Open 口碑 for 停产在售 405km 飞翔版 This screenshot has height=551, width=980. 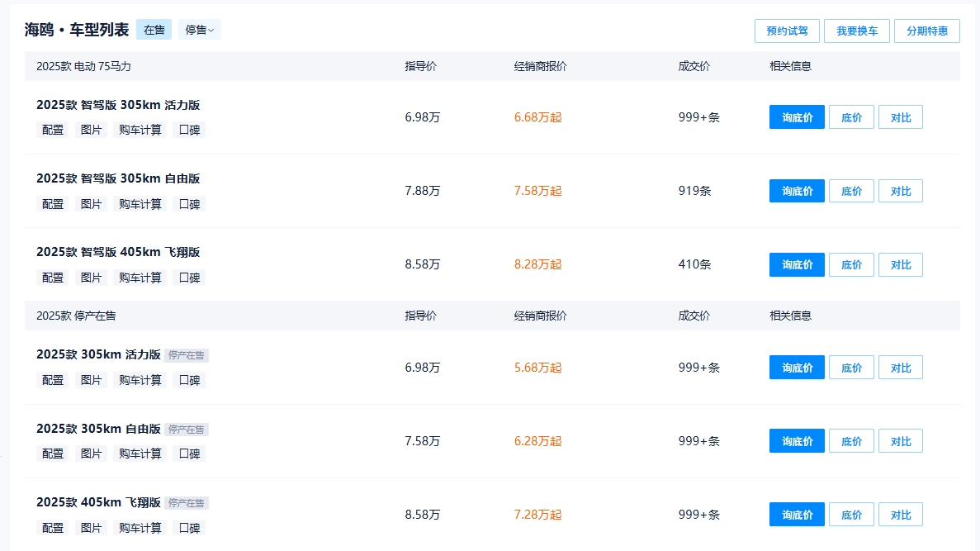tap(189, 528)
